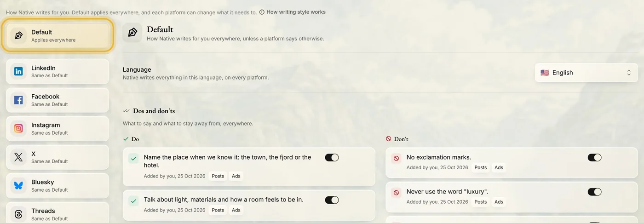Click the prohibited mark beside the Don't column heading
Viewport: 644px width, 223px height.
pyautogui.click(x=388, y=138)
